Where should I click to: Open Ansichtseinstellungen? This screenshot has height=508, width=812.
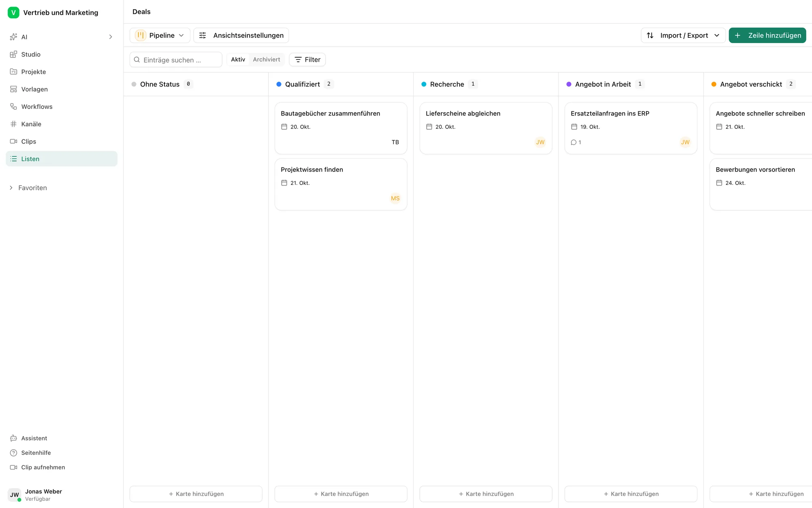pos(241,35)
